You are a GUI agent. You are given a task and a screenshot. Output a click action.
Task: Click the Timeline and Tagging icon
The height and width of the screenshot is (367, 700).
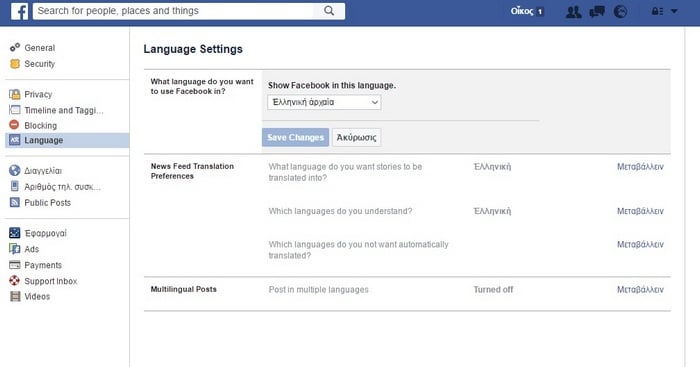click(x=15, y=110)
